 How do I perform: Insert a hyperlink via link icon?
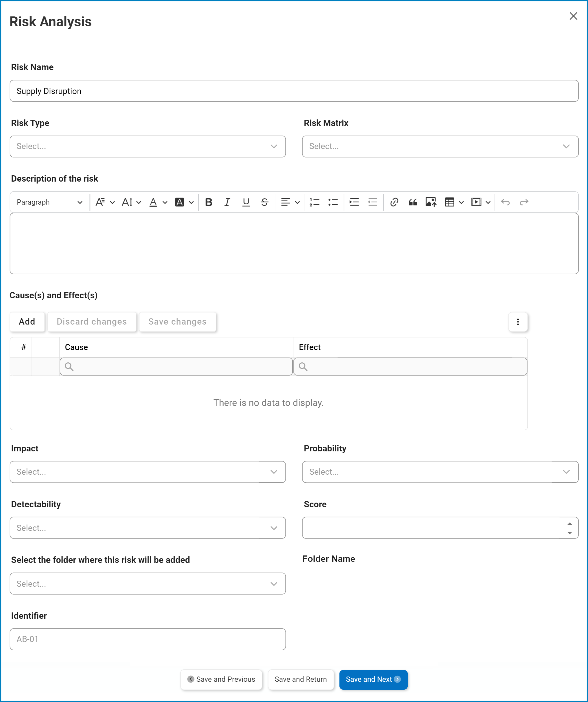[x=394, y=202]
